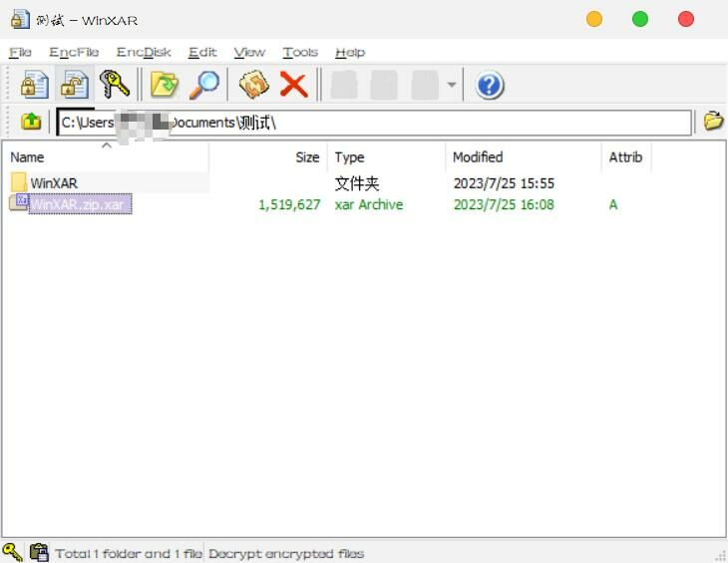Open the EncDisk menu

144,52
